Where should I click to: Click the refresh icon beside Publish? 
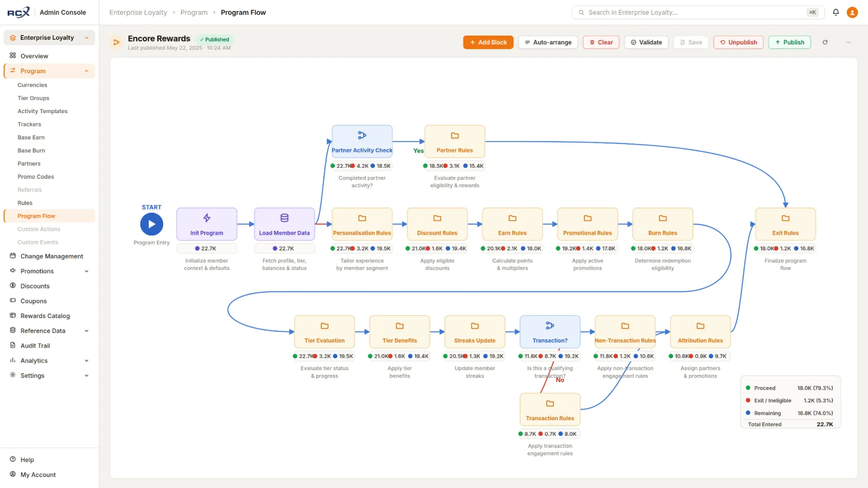click(x=825, y=42)
